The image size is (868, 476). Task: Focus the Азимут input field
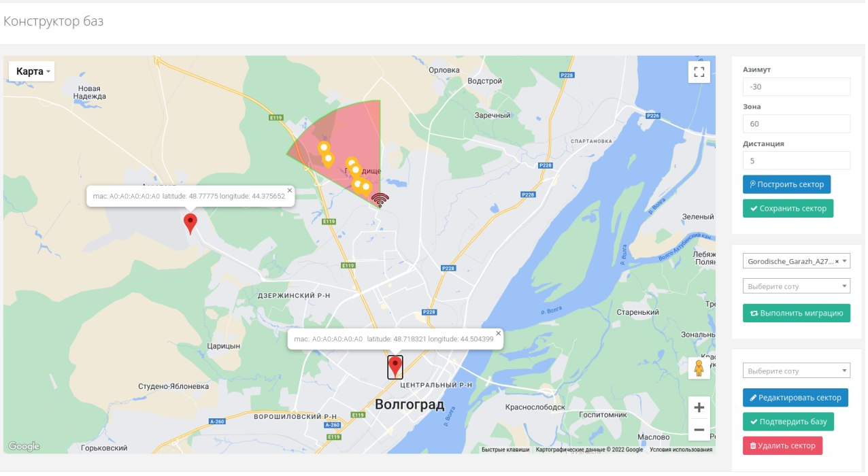(x=797, y=87)
